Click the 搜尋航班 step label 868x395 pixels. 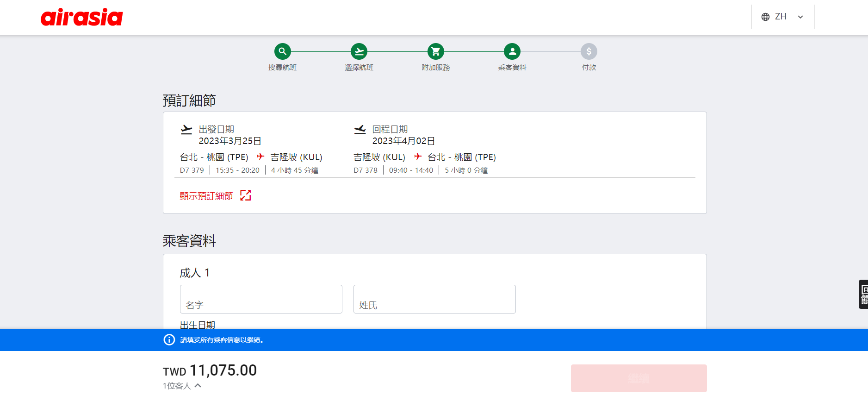click(x=282, y=68)
